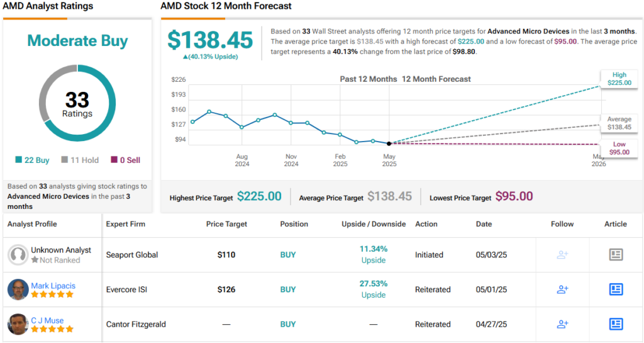Click the large $138.45 price target
This screenshot has width=644, height=343.
[210, 40]
